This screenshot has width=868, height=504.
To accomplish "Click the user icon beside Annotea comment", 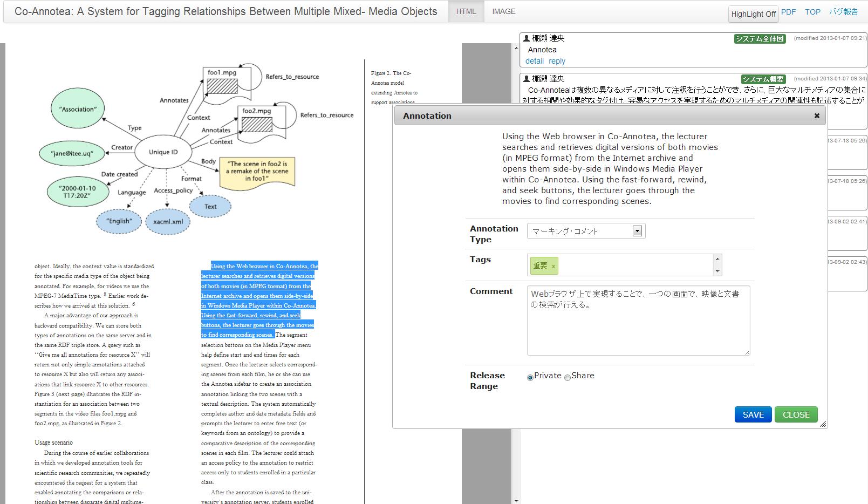I will point(527,38).
